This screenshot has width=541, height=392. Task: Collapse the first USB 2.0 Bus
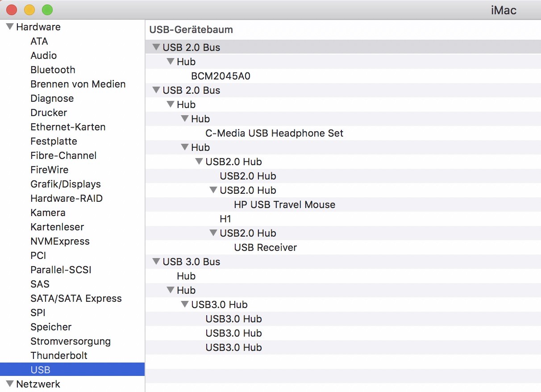(x=156, y=47)
